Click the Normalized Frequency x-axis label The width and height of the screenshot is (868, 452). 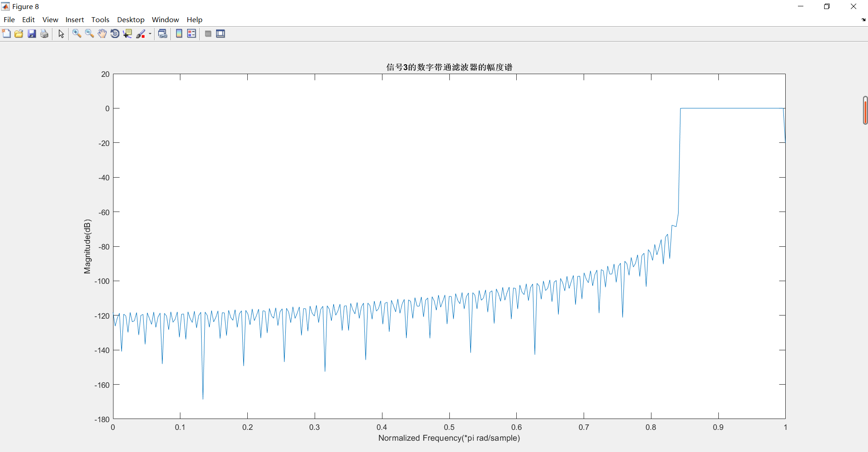(x=449, y=438)
